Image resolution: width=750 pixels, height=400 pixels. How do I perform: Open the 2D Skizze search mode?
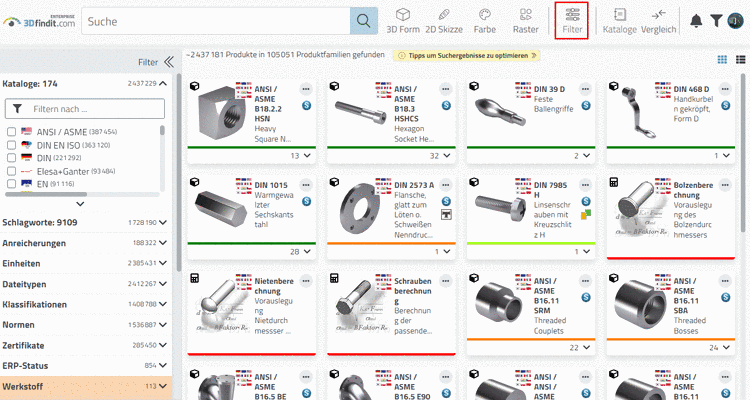[x=444, y=22]
